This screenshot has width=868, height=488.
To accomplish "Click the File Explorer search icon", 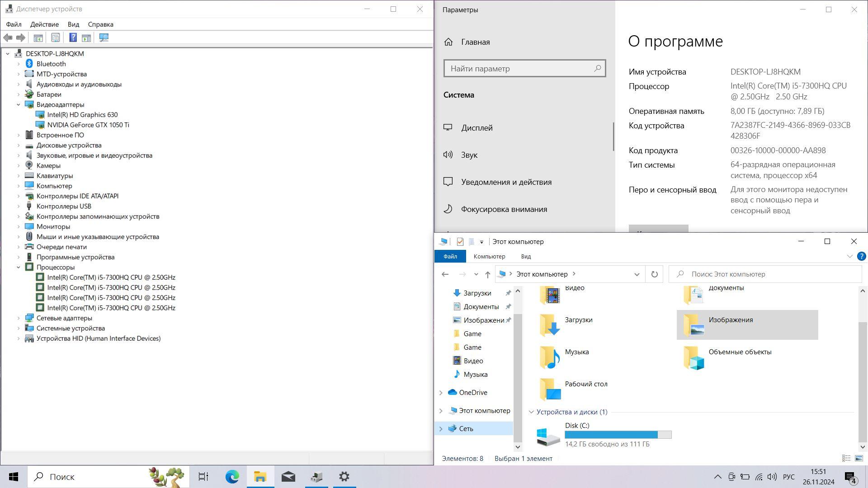I will point(680,273).
